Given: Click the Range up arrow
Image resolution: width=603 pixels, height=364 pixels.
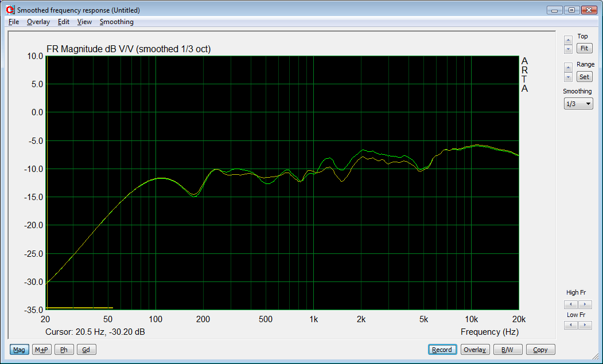Looking at the screenshot, I should (568, 67).
